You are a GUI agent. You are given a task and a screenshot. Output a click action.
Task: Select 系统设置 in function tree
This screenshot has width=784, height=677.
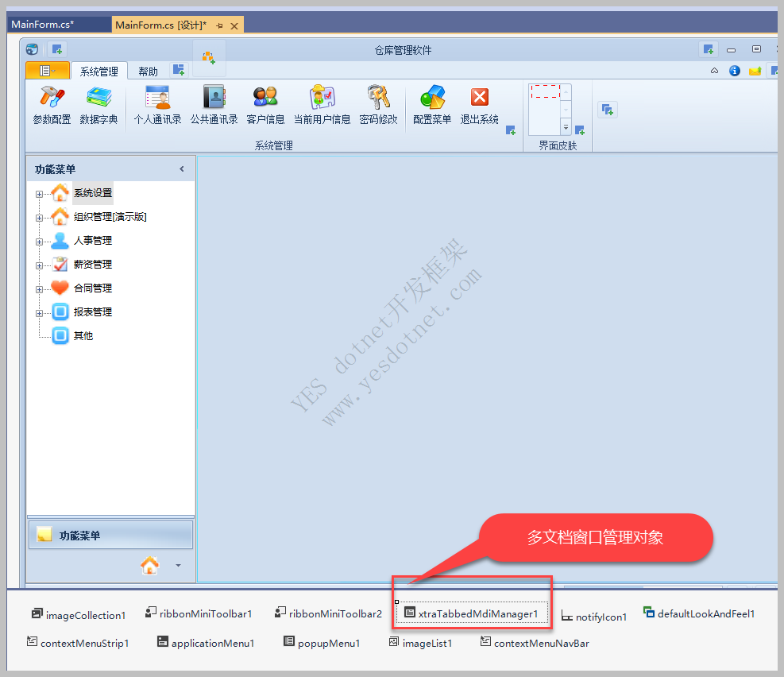[93, 193]
